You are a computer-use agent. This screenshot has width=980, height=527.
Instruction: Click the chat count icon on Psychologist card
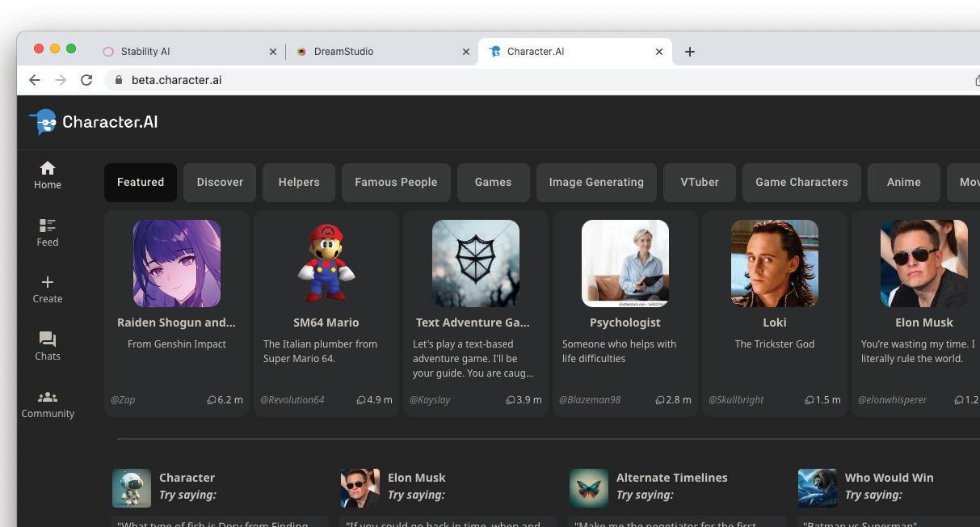[x=660, y=400]
